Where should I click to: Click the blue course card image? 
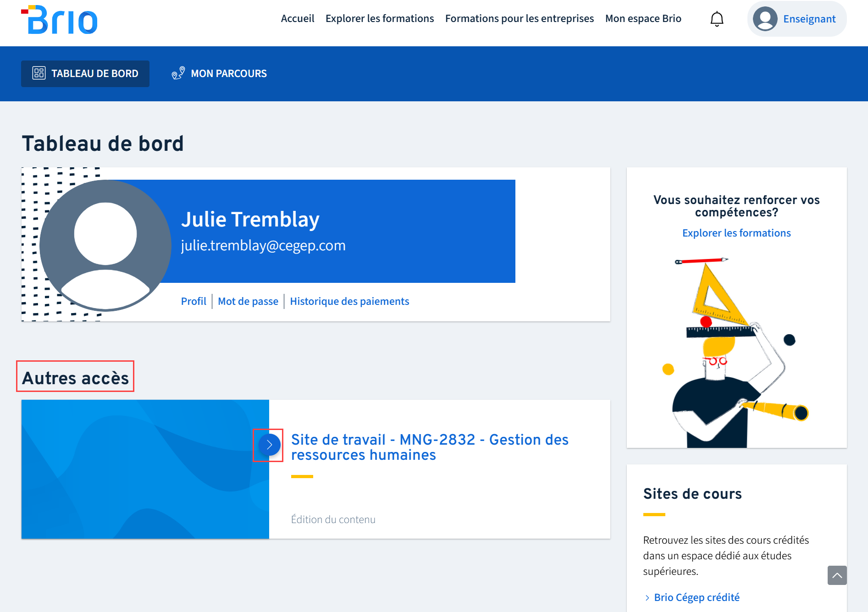tap(145, 469)
